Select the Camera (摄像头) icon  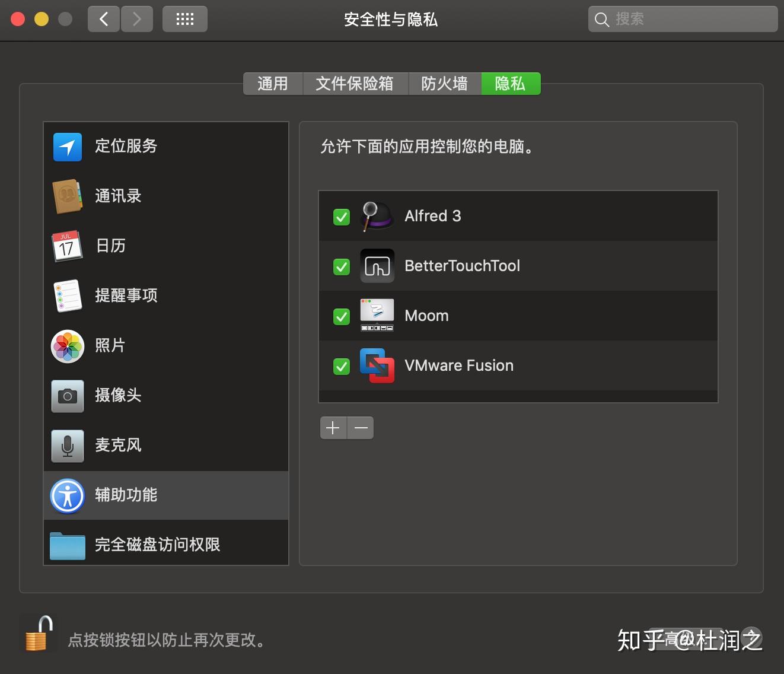(68, 396)
